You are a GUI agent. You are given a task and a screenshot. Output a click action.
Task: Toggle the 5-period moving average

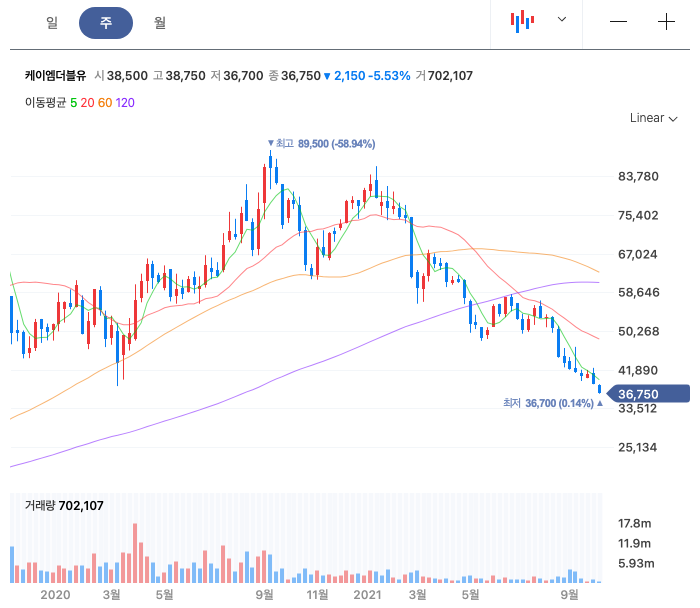coord(74,103)
